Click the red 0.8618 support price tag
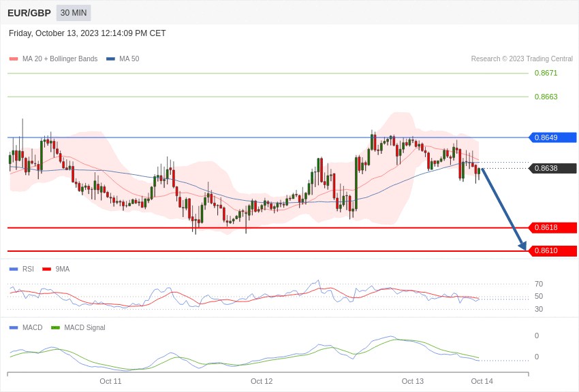The image size is (579, 392). tap(552, 227)
